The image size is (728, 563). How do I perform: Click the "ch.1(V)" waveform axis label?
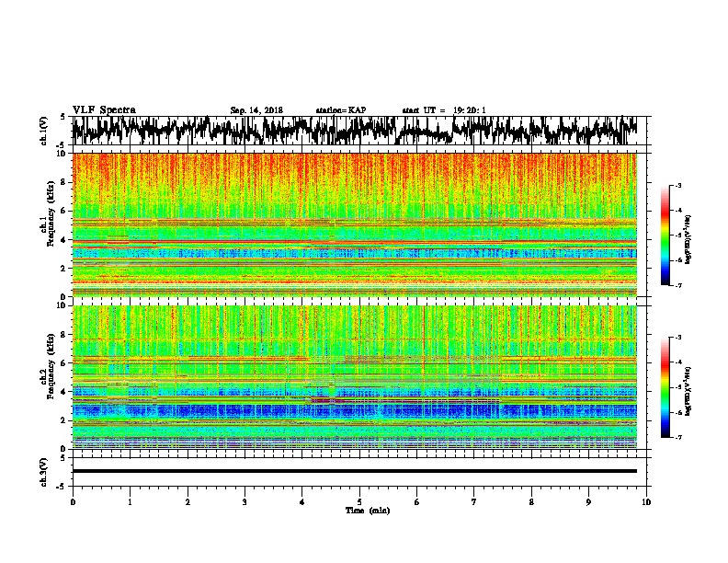click(44, 131)
